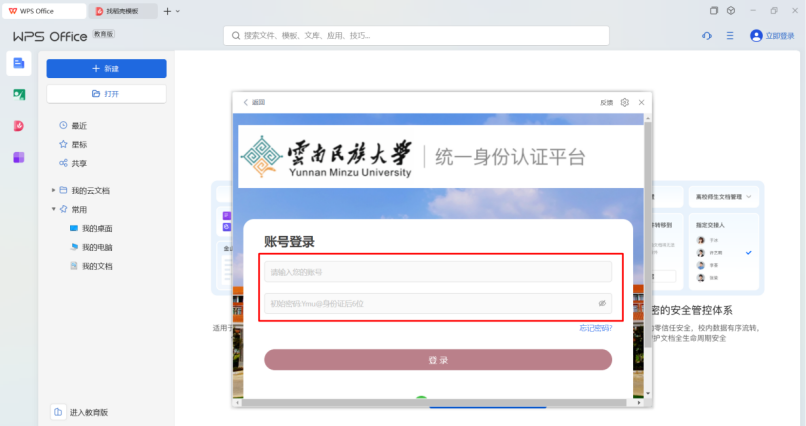Open 星标 starred list

coord(79,144)
